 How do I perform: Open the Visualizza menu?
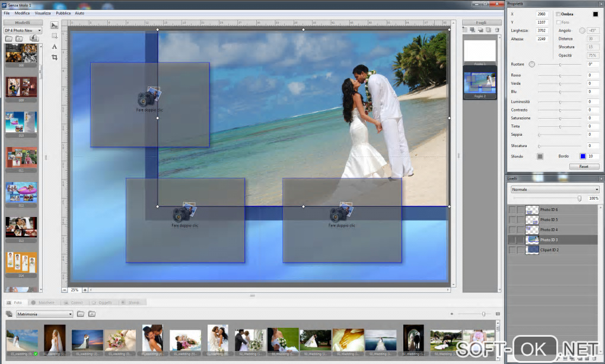pos(43,12)
